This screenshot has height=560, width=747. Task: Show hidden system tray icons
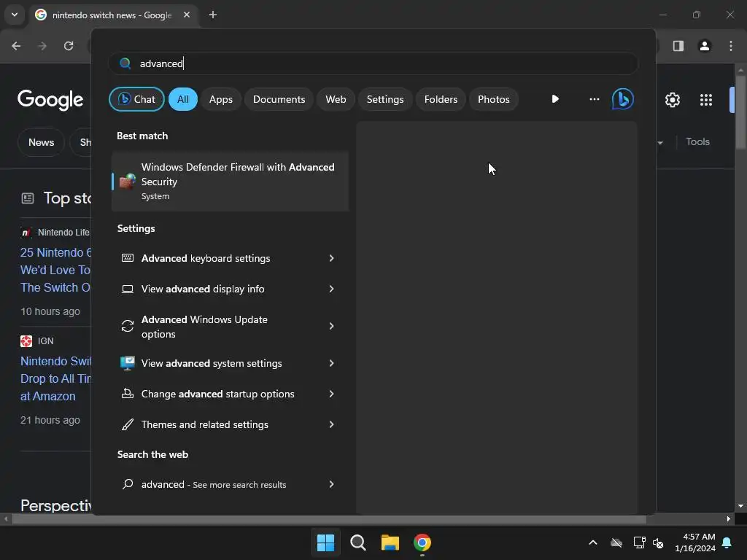[x=593, y=542]
